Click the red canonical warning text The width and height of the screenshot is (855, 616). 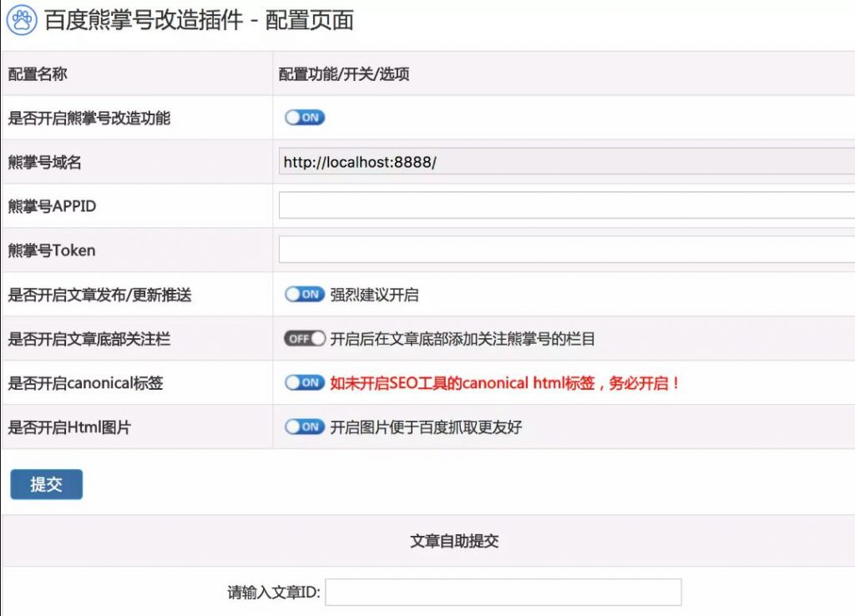point(505,383)
